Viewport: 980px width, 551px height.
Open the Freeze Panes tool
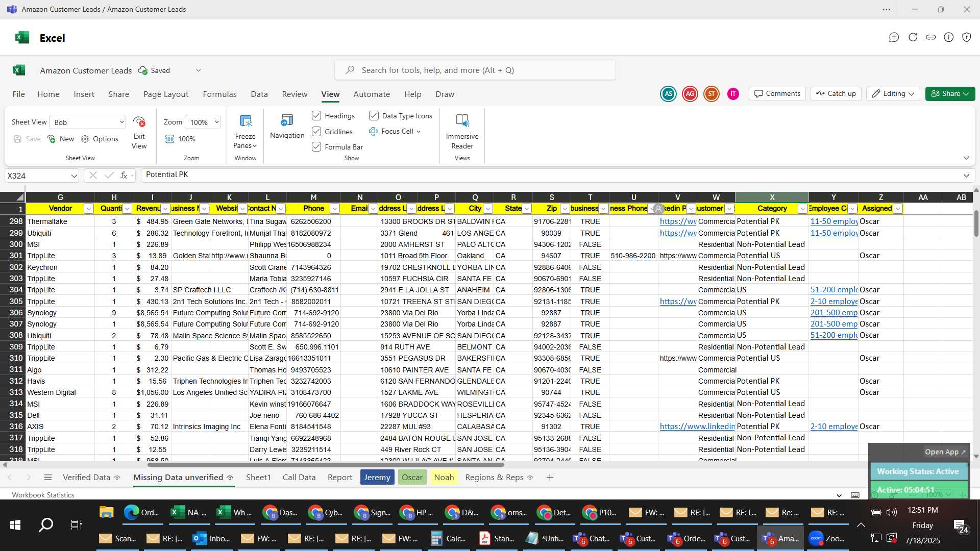[x=246, y=132]
